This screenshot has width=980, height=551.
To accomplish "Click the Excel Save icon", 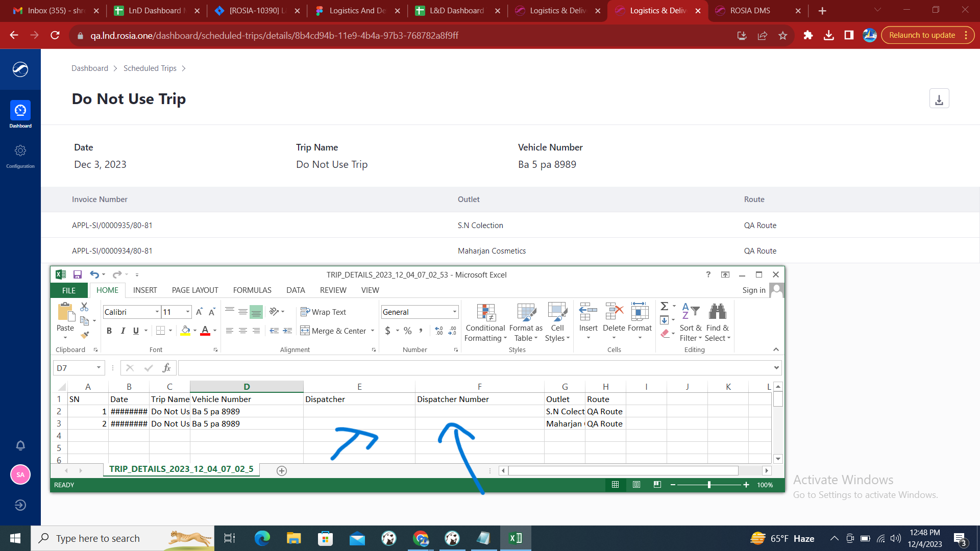I will [x=78, y=274].
